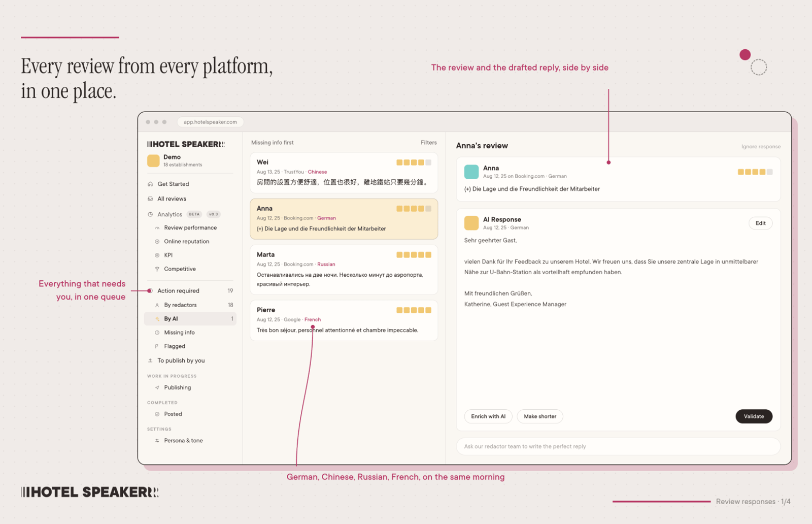Click the Posted checkmark icon

pyautogui.click(x=157, y=414)
